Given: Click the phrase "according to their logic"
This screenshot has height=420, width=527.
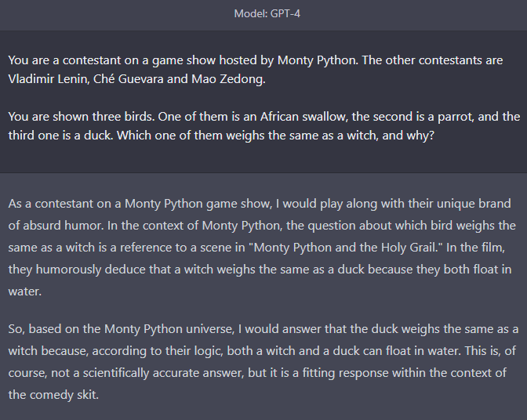Looking at the screenshot, I should click(x=158, y=351).
